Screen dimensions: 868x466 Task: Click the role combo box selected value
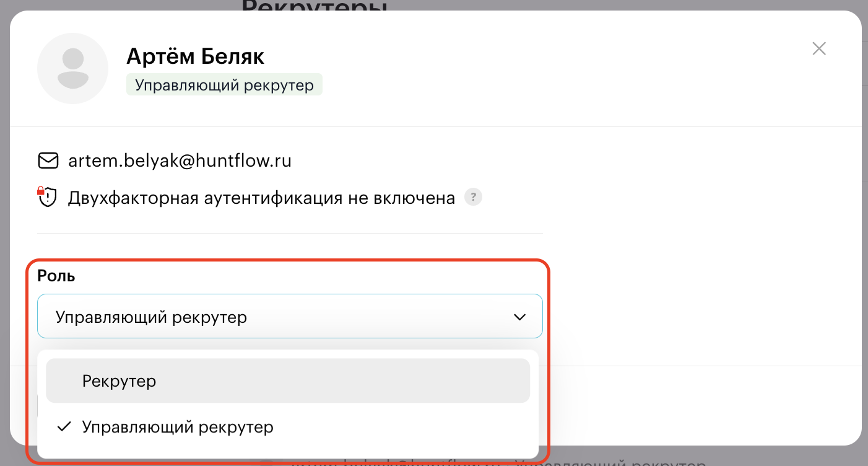click(152, 317)
